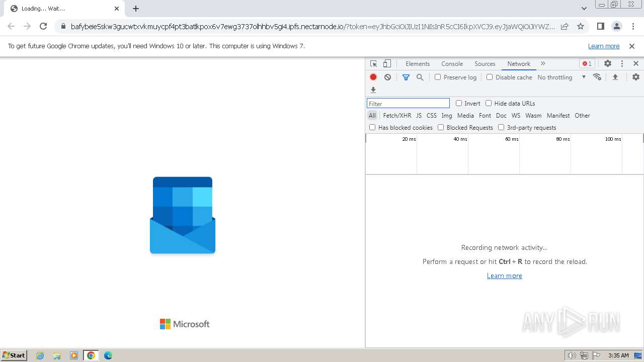Go back to previous page
Image resolution: width=644 pixels, height=362 pixels.
pos(11,26)
